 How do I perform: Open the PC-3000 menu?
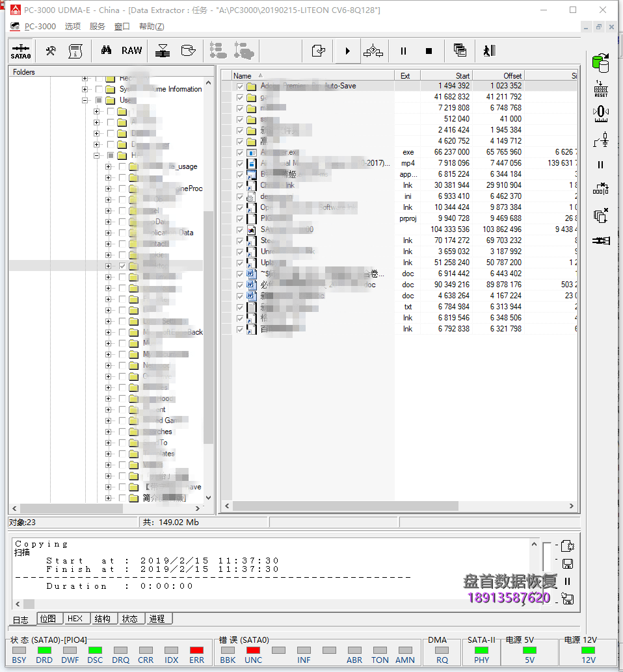click(40, 27)
